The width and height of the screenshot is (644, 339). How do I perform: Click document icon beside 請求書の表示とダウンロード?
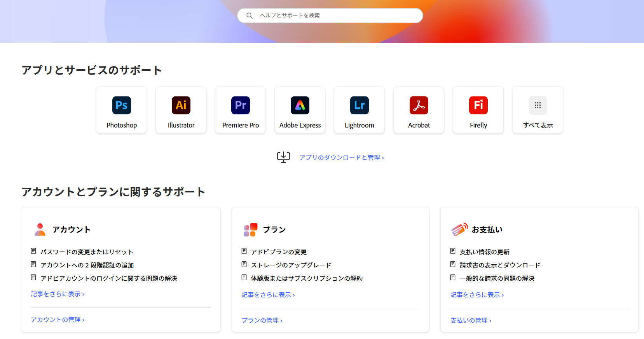453,264
